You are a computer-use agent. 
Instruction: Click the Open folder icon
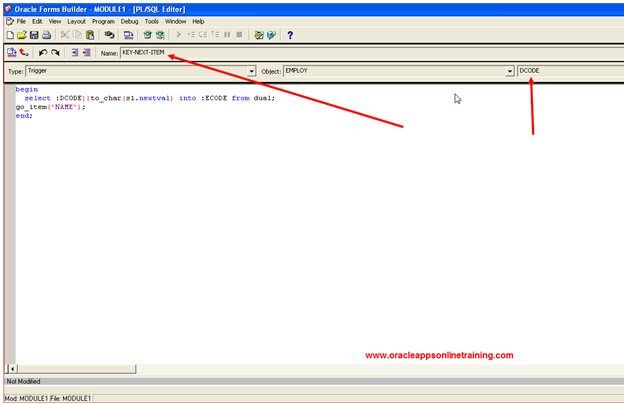pos(21,35)
